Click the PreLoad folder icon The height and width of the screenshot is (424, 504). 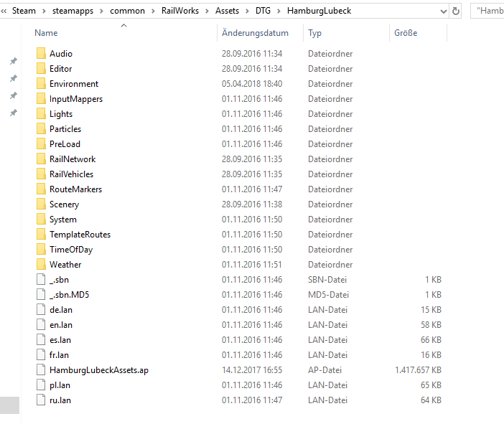[x=41, y=144]
